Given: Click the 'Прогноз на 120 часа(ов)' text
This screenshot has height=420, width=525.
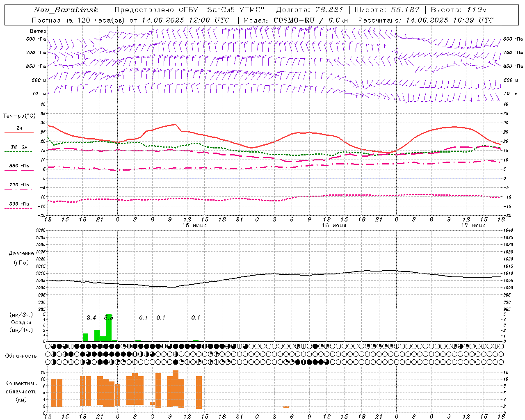Looking at the screenshot, I should [79, 20].
